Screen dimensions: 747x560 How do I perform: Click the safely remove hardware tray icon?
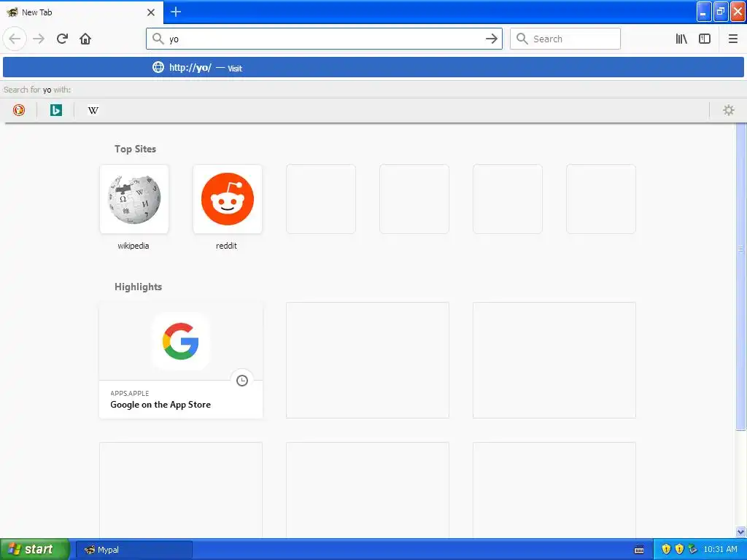click(693, 550)
